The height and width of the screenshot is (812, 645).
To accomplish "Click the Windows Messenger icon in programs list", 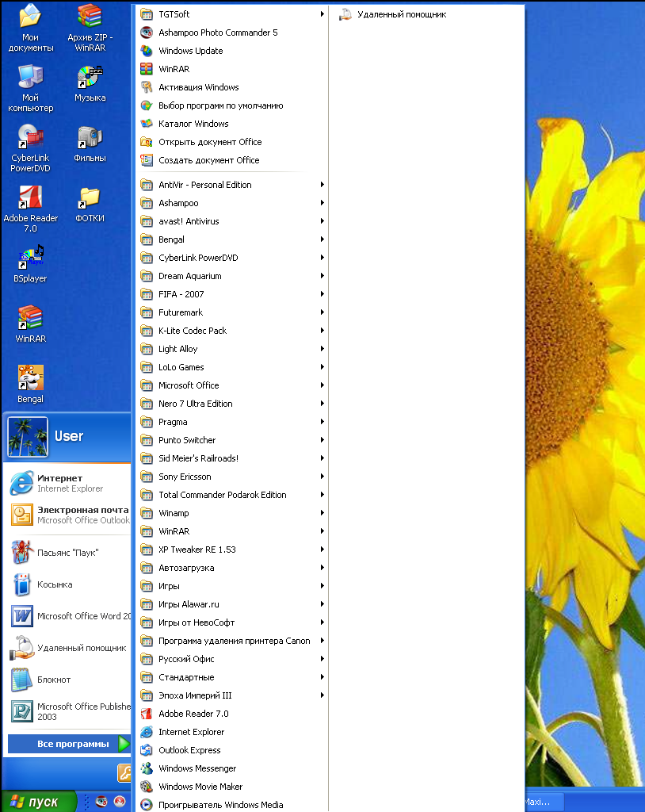I will pyautogui.click(x=147, y=768).
